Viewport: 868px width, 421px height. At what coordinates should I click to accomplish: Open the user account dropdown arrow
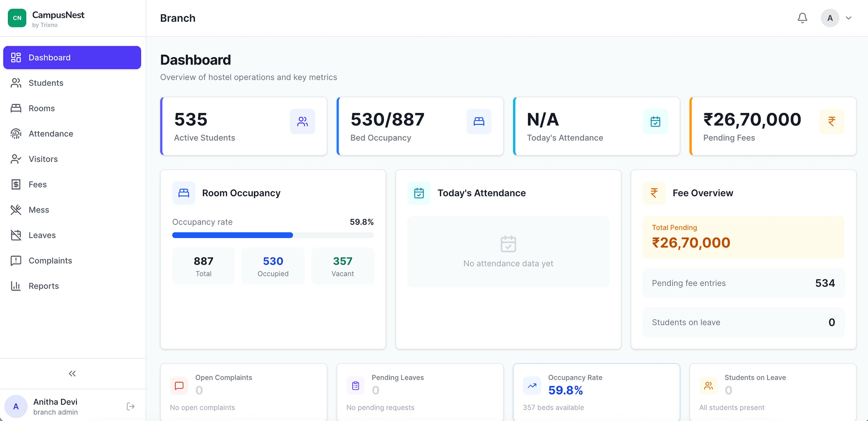[x=849, y=18]
